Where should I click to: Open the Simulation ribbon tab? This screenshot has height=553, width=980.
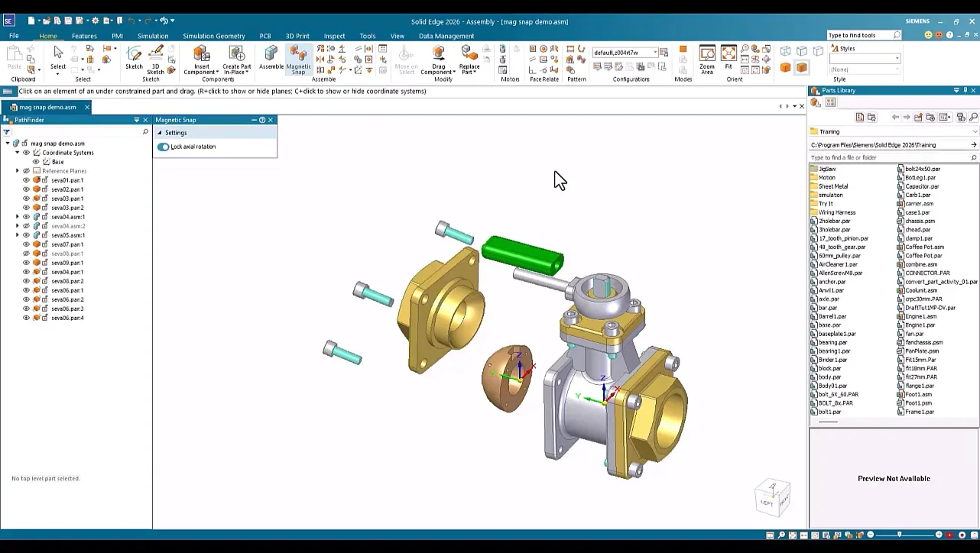tap(153, 36)
